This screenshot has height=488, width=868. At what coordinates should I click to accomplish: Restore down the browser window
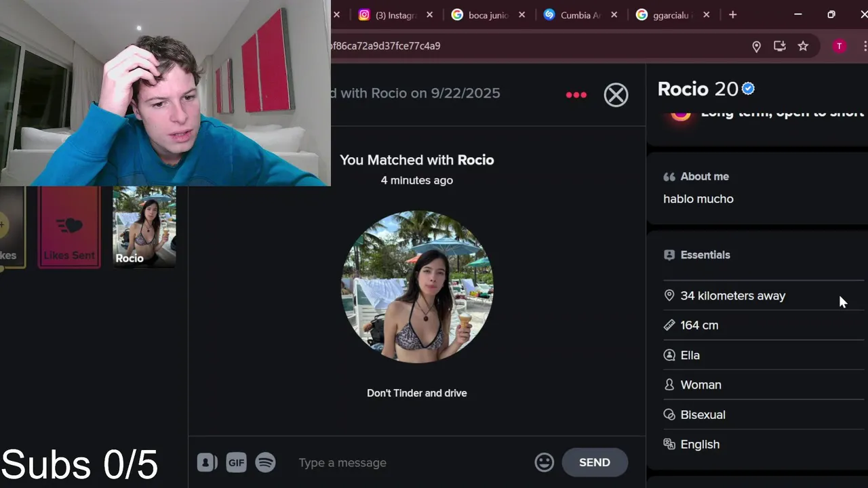coord(831,15)
